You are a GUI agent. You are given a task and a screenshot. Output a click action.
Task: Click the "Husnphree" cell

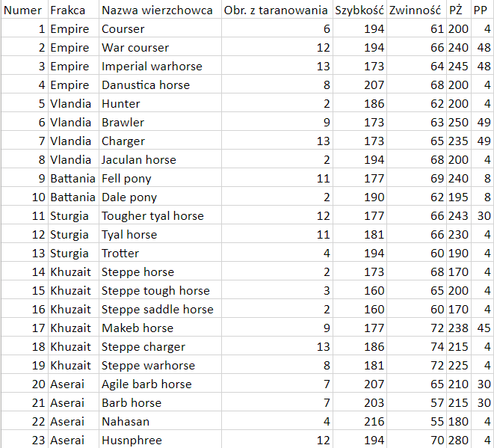point(132,440)
